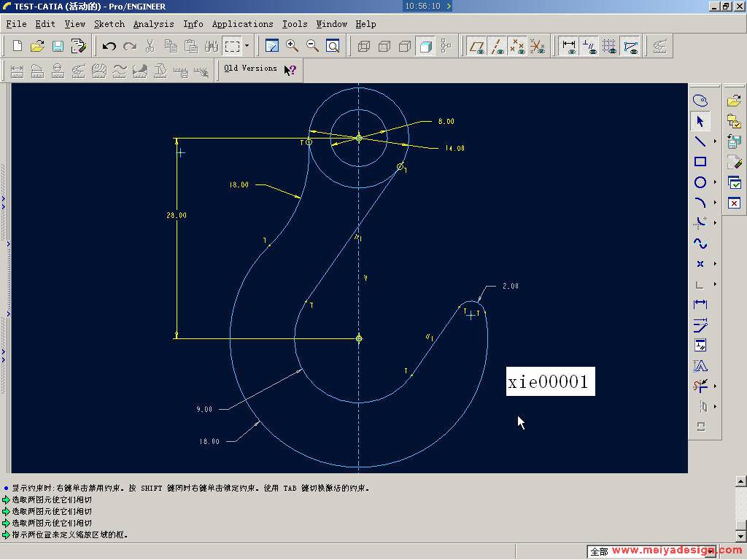
Task: Select the Circle sketch tool
Action: pyautogui.click(x=700, y=182)
